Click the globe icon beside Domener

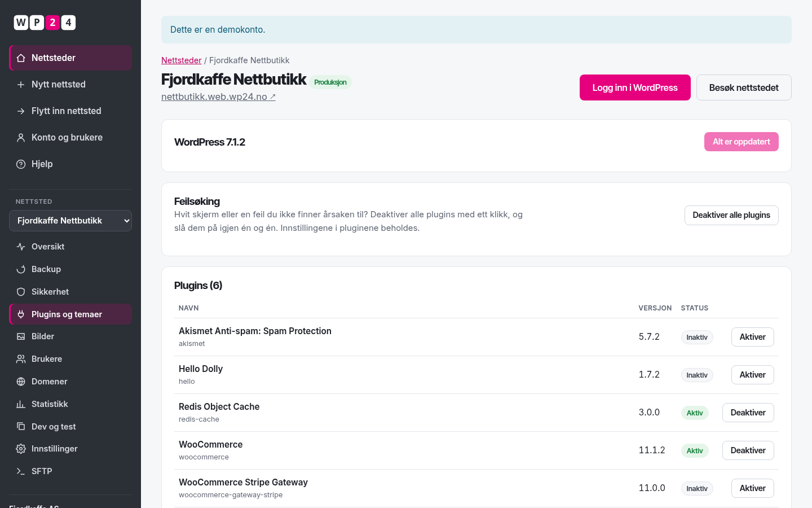(x=21, y=382)
